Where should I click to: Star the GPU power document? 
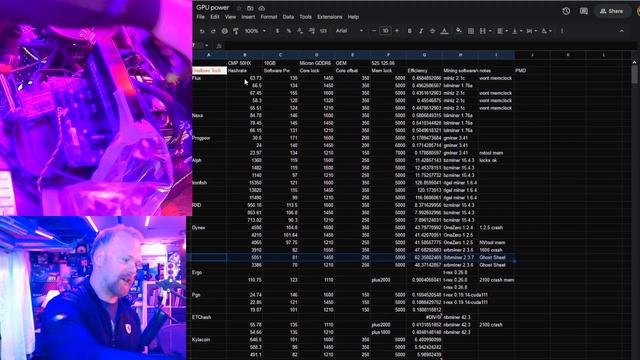point(238,8)
